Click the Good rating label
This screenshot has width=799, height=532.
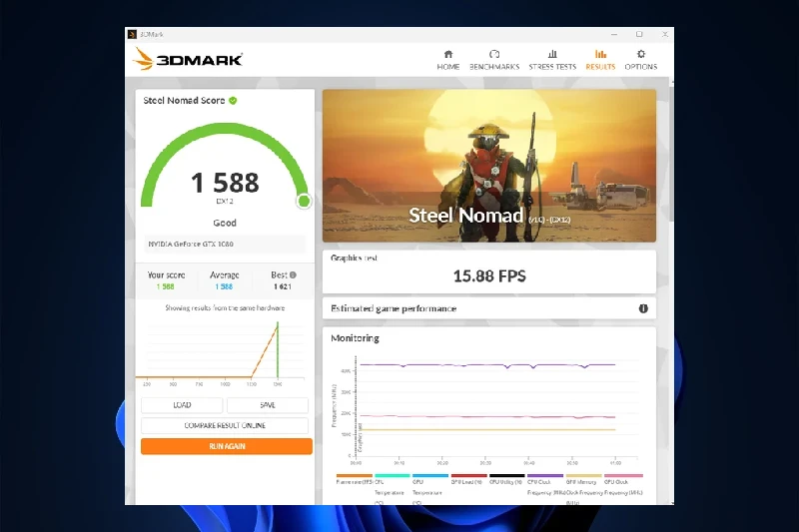tap(225, 223)
